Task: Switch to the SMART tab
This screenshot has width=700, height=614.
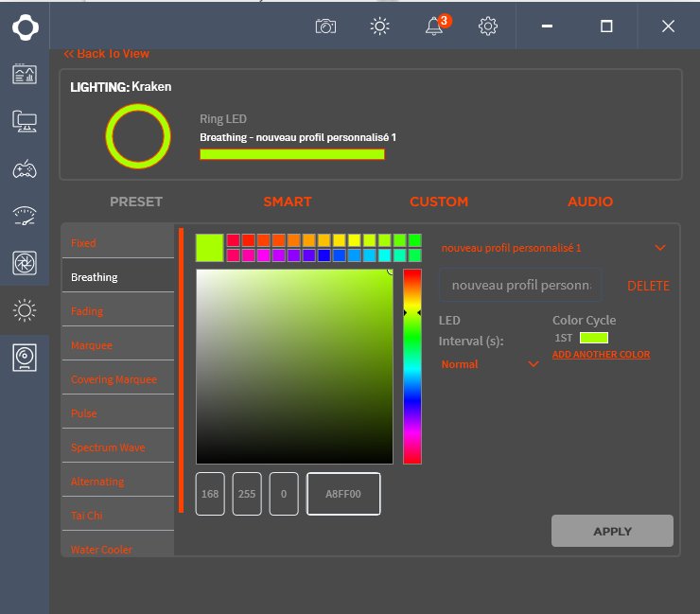Action: coord(288,202)
